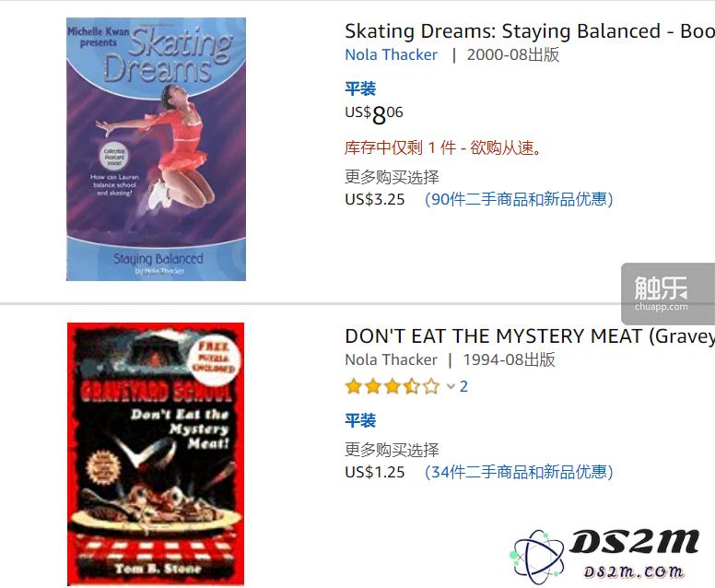Select 平装 format for Skating Dreams
Screen dimensions: 715x588
click(360, 88)
